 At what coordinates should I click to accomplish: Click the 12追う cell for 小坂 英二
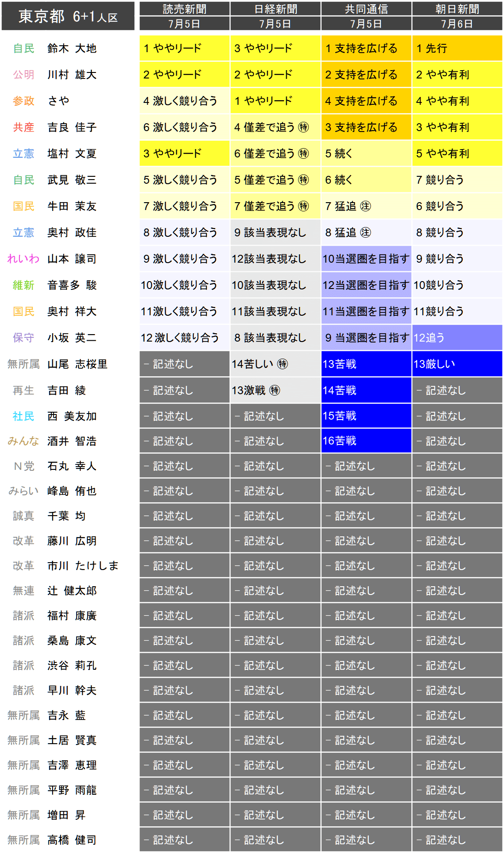(457, 338)
